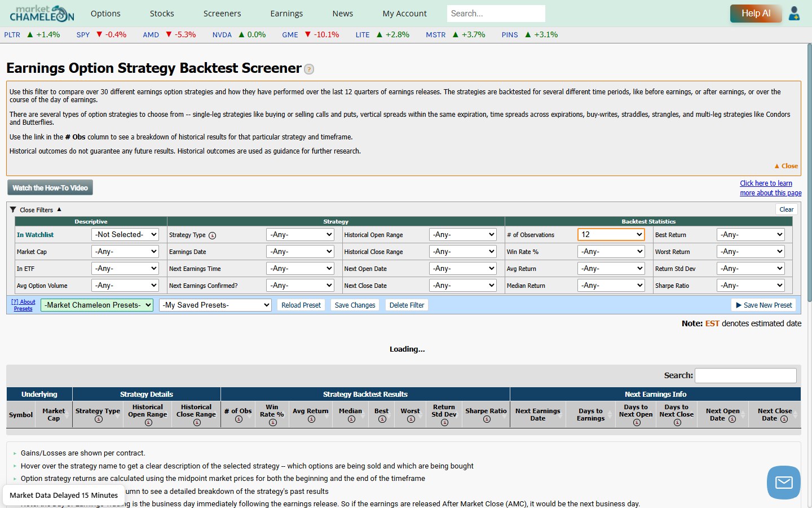
Task: Open the # of Observations dropdown
Action: click(x=611, y=235)
